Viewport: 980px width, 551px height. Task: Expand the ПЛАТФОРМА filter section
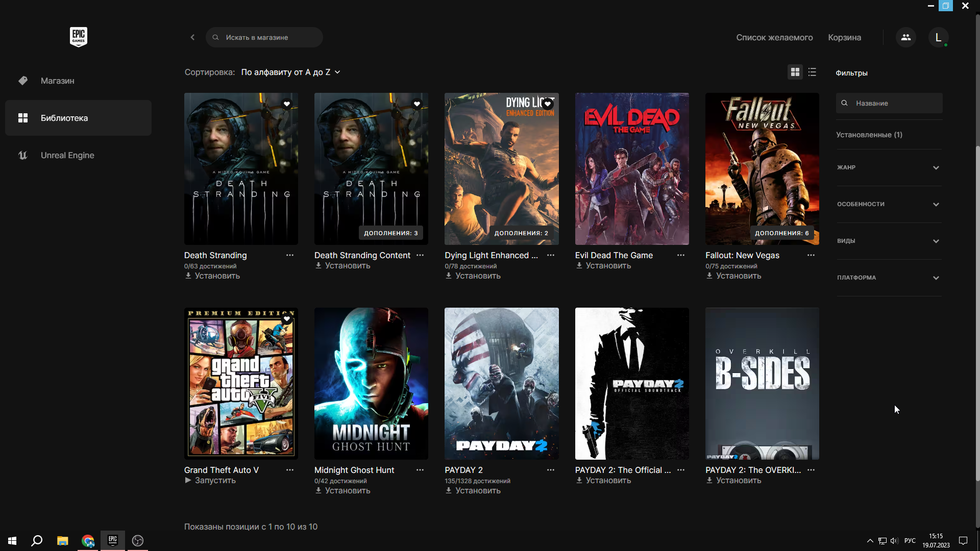889,278
